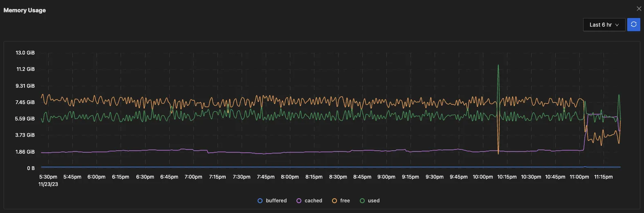Click the 13.0 GiB axis label
The height and width of the screenshot is (213, 644).
pos(25,53)
